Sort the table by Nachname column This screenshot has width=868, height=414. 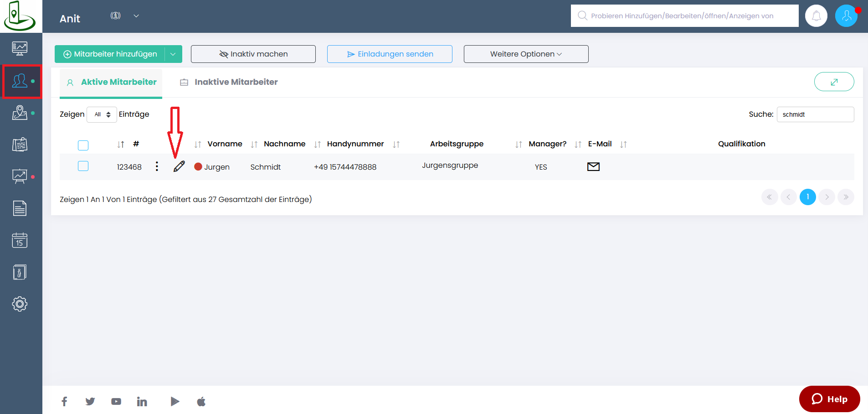coord(284,144)
